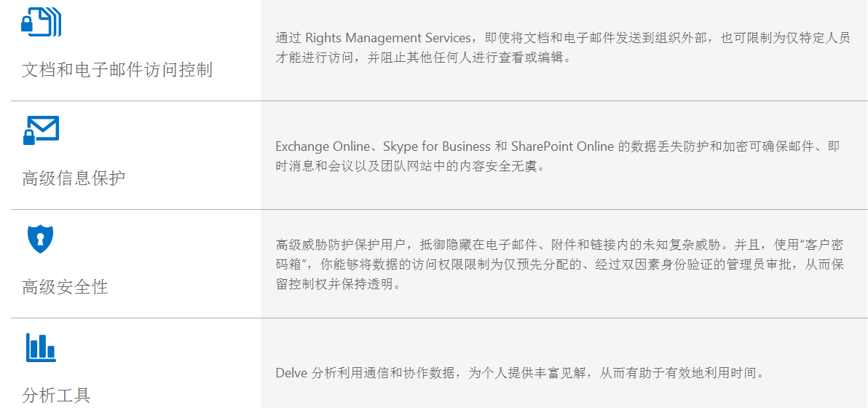Open the 分析工具 feature title
The height and width of the screenshot is (408, 868).
click(56, 396)
